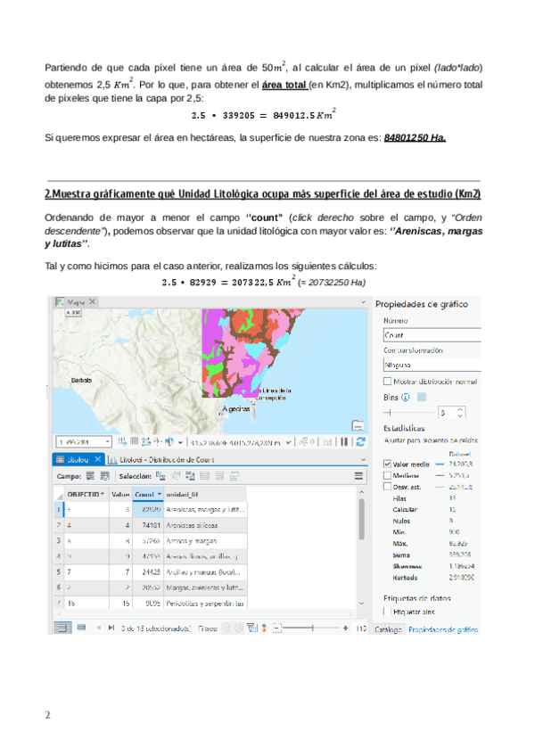Click the go to last record arrow

(x=109, y=629)
